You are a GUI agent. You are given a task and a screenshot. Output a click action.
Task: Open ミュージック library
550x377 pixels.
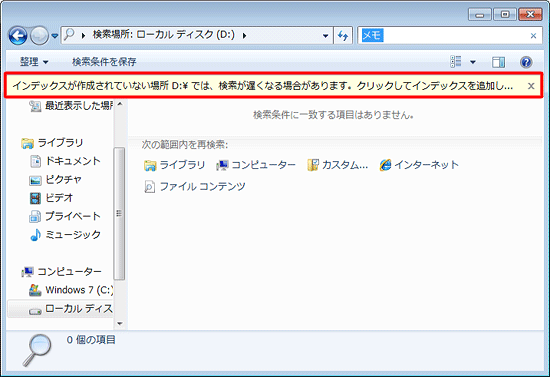click(x=65, y=235)
